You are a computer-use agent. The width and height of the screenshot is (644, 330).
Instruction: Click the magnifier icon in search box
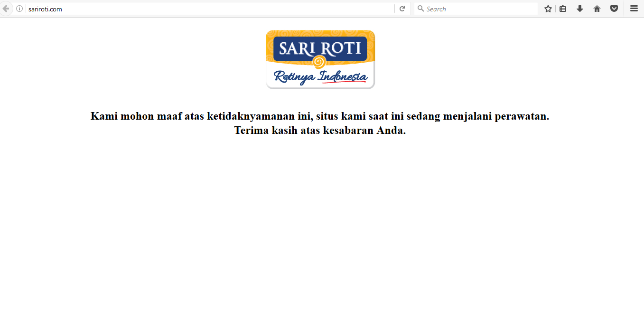click(x=420, y=9)
